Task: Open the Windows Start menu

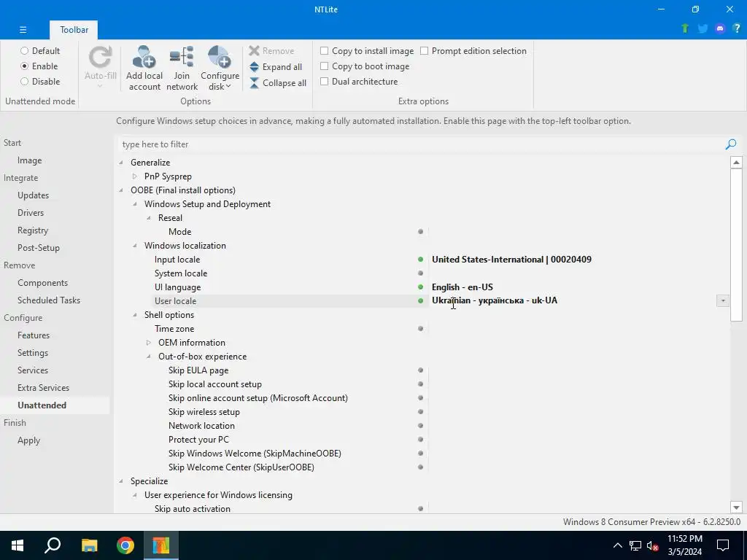Action: (18, 545)
